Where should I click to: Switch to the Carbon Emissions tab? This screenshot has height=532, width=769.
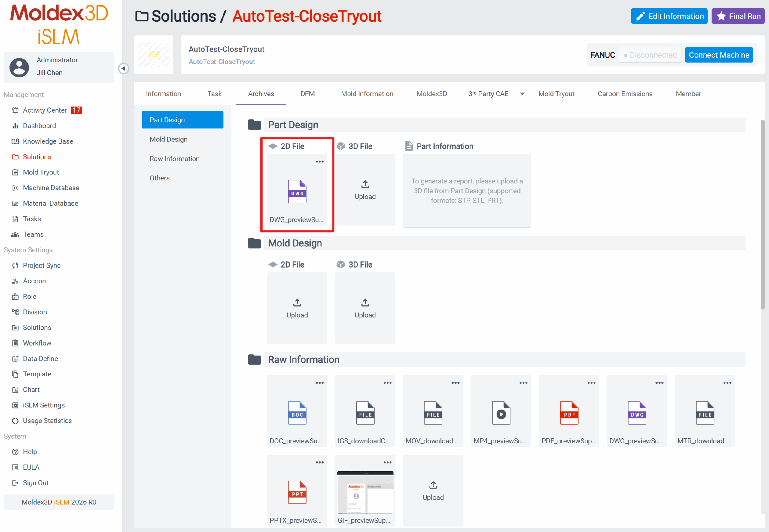point(625,94)
